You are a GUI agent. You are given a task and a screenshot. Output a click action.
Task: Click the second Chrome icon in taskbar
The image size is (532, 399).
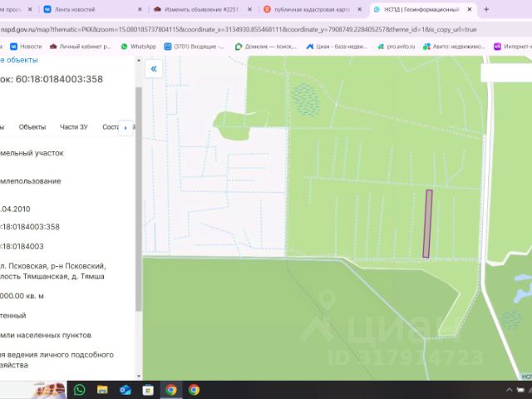coord(194,390)
